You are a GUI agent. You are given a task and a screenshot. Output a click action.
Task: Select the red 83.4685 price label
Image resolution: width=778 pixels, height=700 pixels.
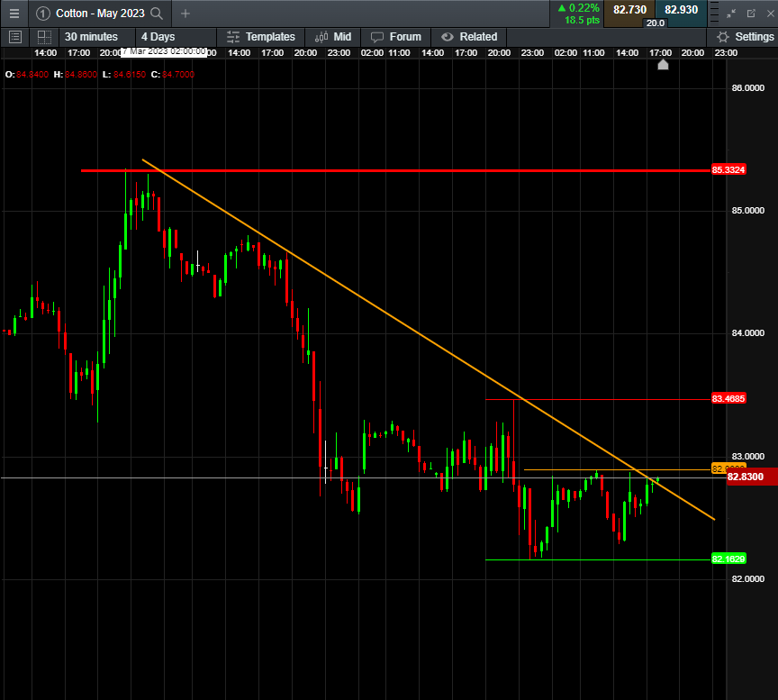click(728, 398)
